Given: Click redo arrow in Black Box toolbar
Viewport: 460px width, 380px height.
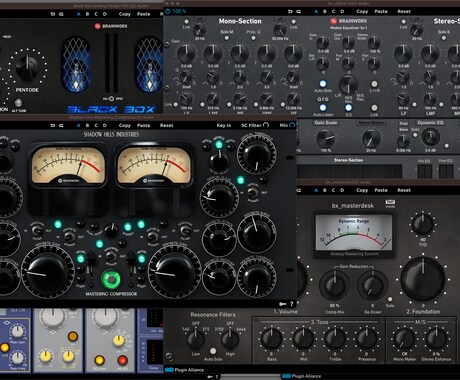Looking at the screenshot, I should tap(61, 14).
